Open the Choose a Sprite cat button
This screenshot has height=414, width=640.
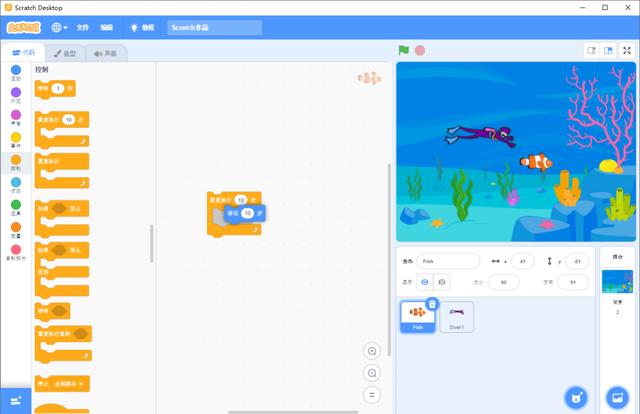click(x=574, y=396)
